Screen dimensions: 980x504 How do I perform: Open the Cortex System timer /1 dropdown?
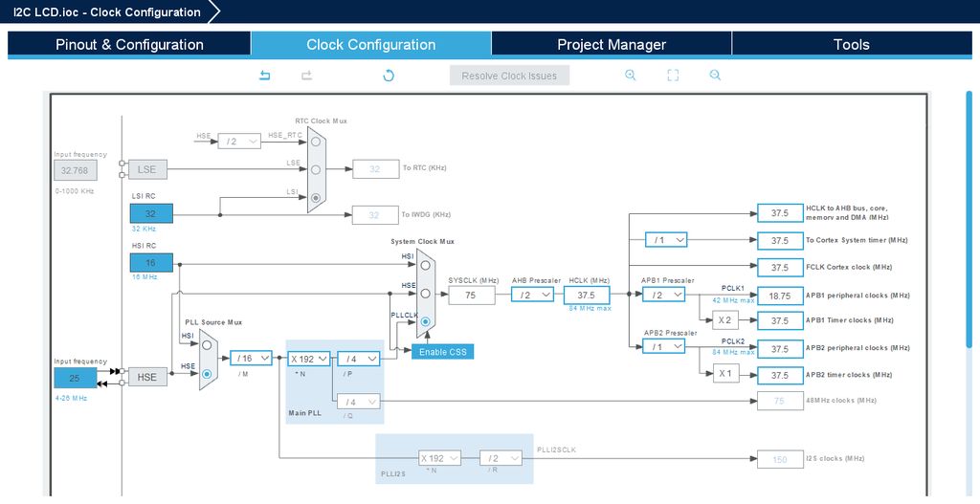(666, 240)
